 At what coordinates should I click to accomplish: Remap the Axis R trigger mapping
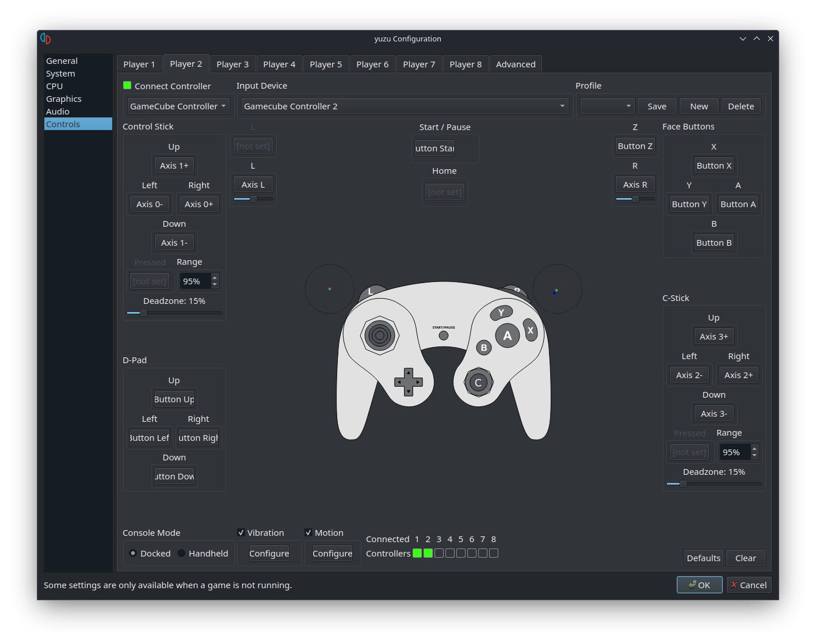click(x=635, y=184)
